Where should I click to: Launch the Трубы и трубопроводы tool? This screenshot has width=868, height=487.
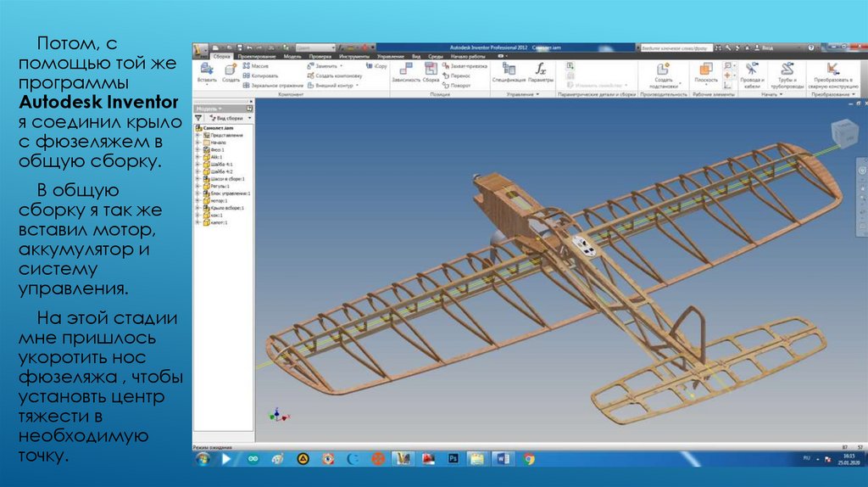point(787,71)
